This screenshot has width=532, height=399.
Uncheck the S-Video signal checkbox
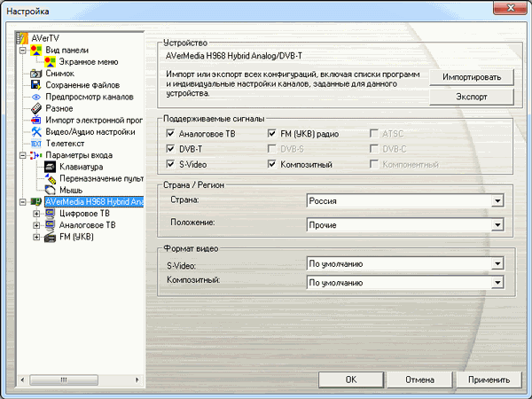170,164
